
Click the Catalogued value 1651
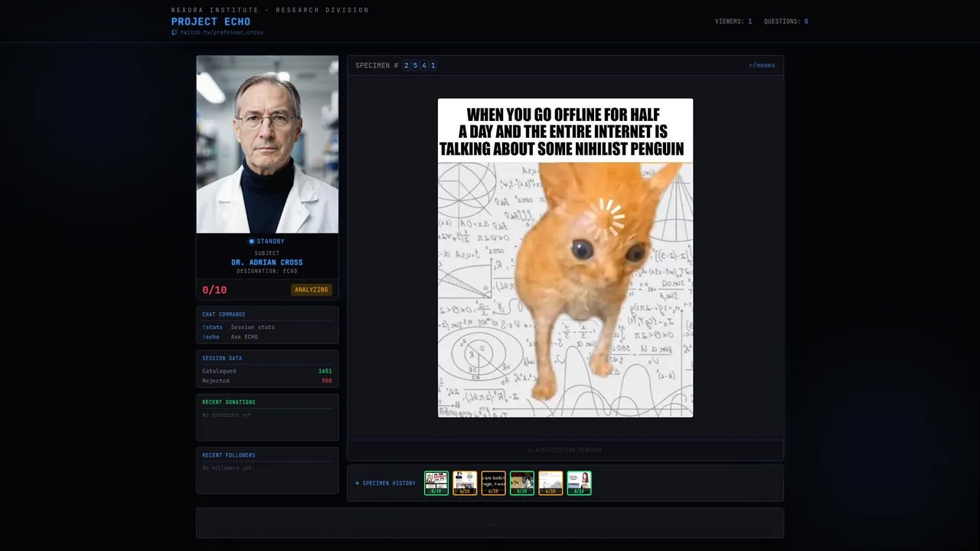click(325, 371)
